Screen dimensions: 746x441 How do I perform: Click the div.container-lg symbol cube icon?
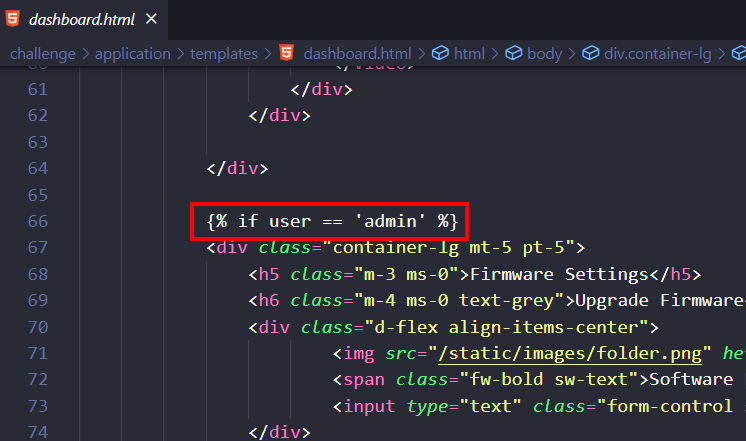coord(590,54)
